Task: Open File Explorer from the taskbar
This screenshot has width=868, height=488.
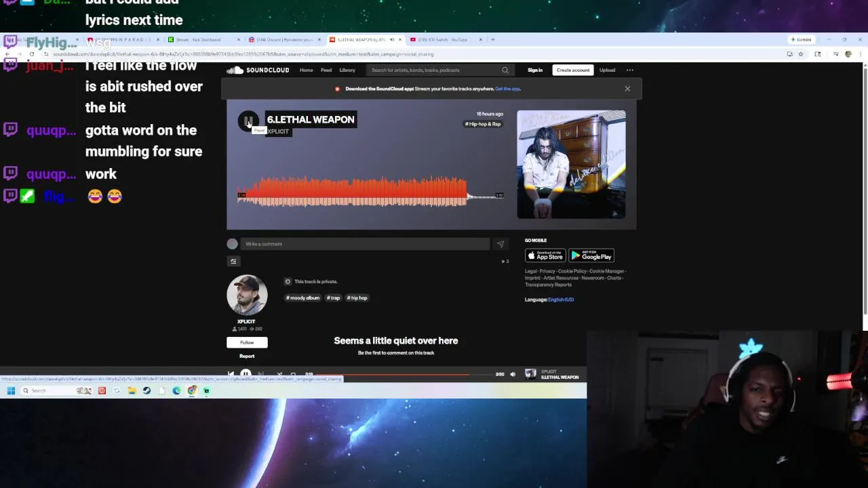Action: pyautogui.click(x=132, y=390)
